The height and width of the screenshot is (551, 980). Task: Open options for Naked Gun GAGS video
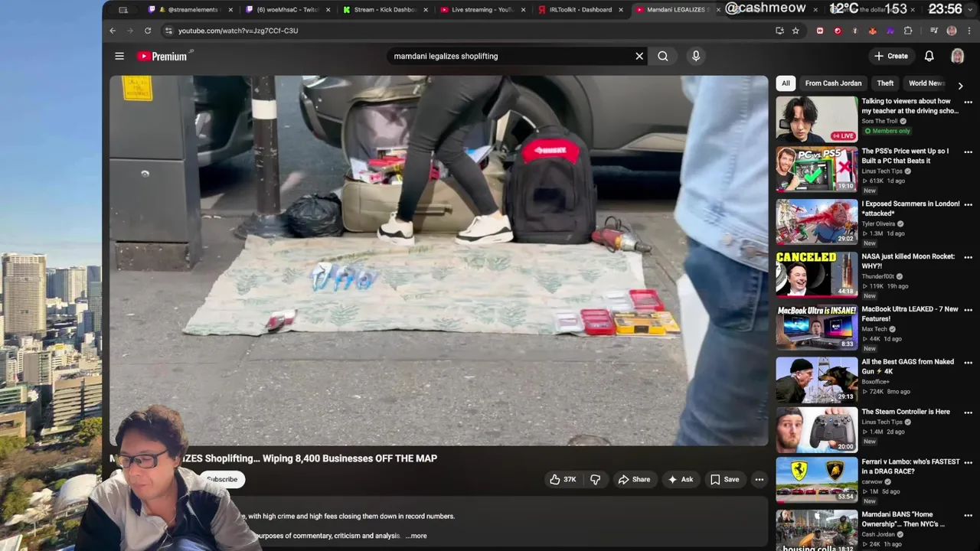click(968, 362)
